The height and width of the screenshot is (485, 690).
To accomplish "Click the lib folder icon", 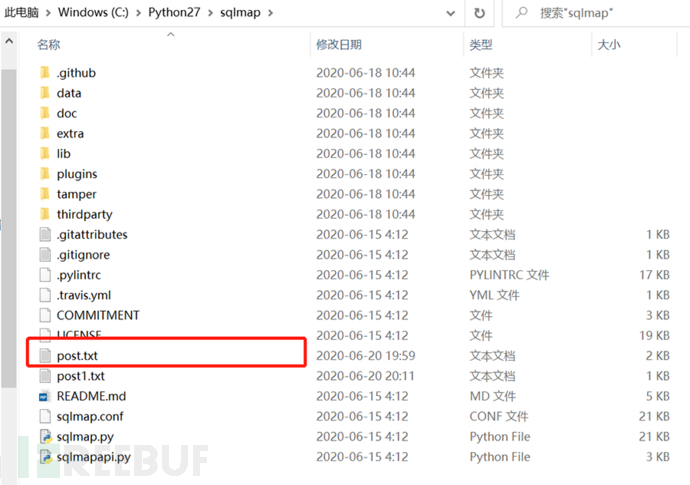I will click(45, 154).
